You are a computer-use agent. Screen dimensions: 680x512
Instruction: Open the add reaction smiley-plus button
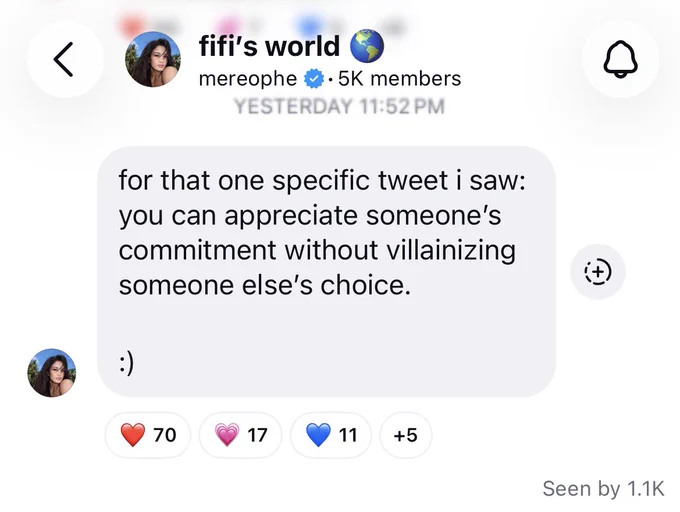(x=598, y=272)
